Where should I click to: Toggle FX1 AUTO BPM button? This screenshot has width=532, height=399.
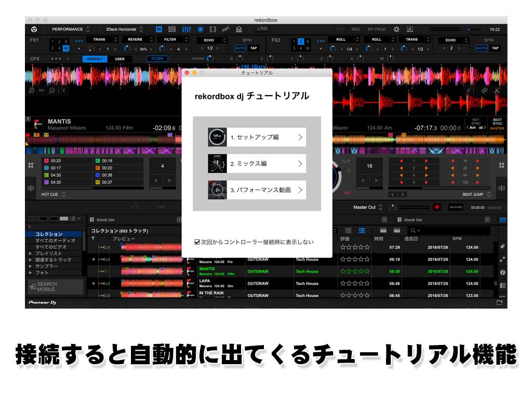pos(240,48)
